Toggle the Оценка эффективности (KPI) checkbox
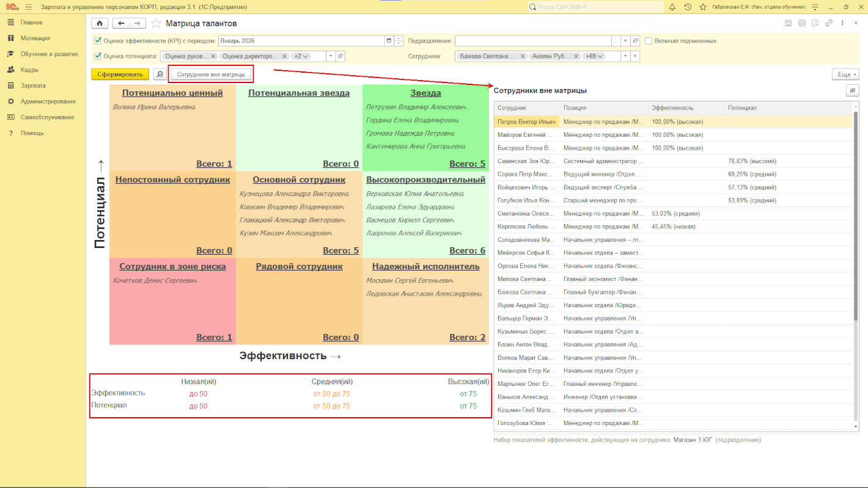The image size is (868, 488). coord(98,41)
